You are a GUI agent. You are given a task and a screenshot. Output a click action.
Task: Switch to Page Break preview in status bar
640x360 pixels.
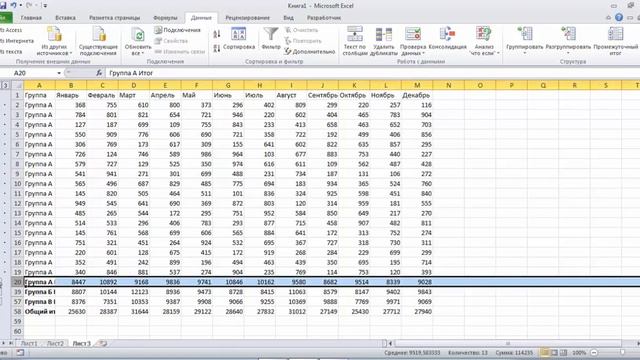click(563, 352)
